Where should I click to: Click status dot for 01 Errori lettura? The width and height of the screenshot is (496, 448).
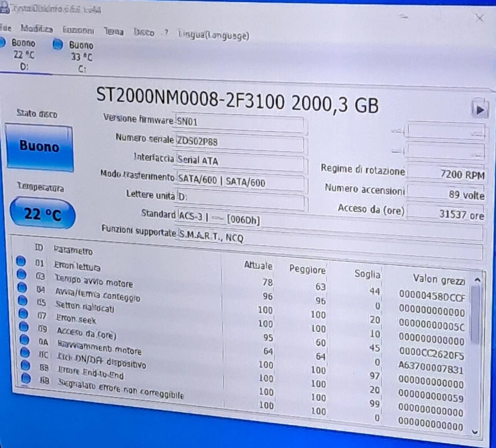pos(21,261)
